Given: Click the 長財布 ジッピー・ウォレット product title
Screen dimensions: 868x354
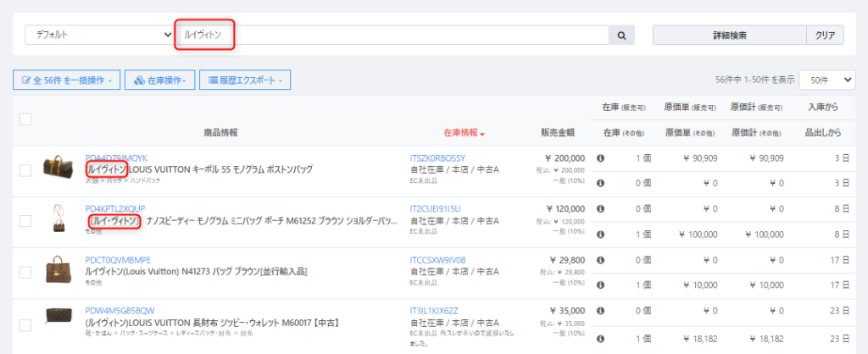Looking at the screenshot, I should click(x=212, y=323).
